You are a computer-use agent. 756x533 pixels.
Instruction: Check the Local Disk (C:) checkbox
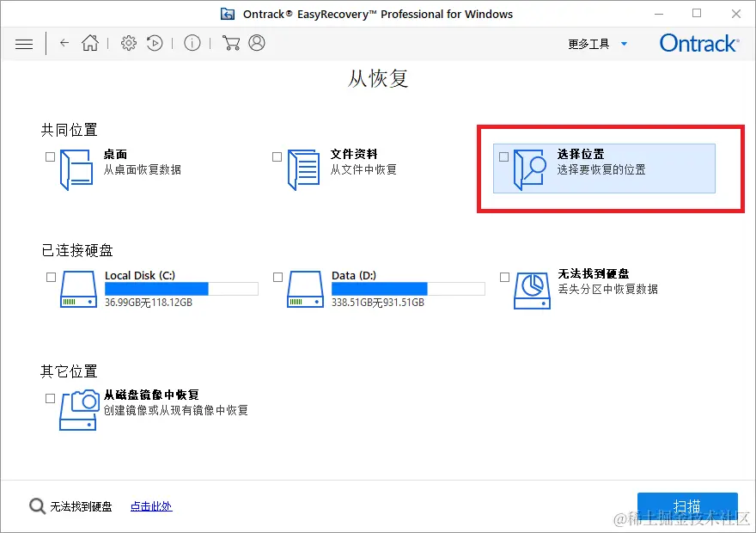(x=51, y=278)
